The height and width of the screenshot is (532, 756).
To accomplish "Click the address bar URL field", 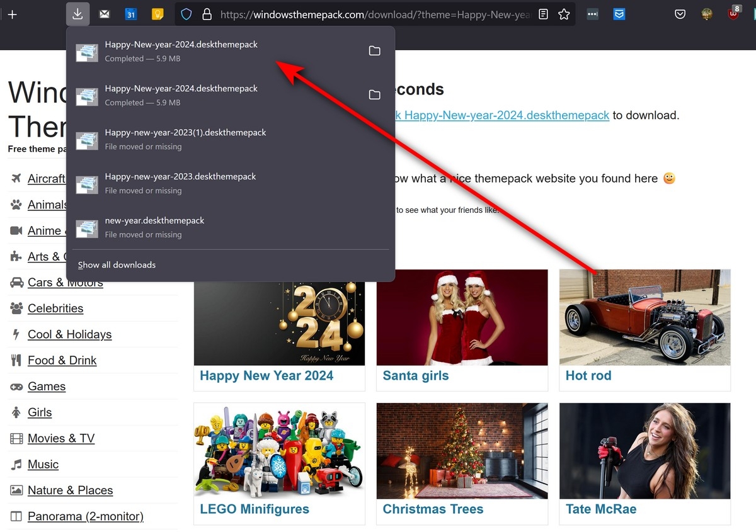I will pyautogui.click(x=374, y=14).
